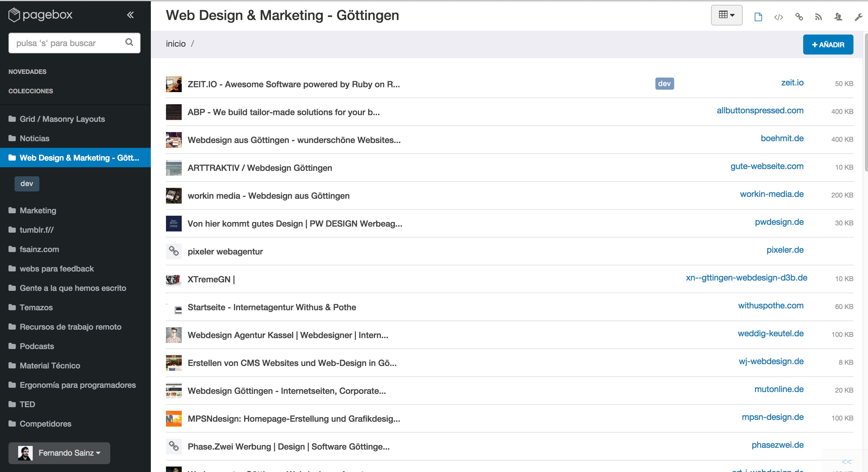Click link icon beside Phase.Zwei Werbung
The width and height of the screenshot is (868, 472).
(174, 446)
